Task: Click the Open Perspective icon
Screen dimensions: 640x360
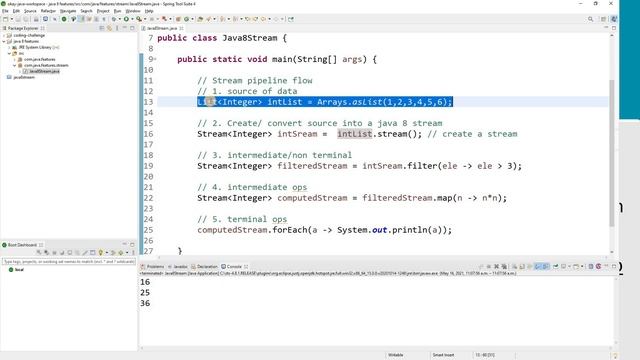Action: pos(603,19)
